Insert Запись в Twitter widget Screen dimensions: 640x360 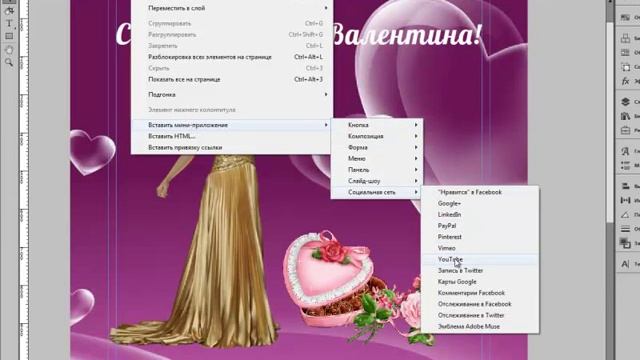(480, 270)
